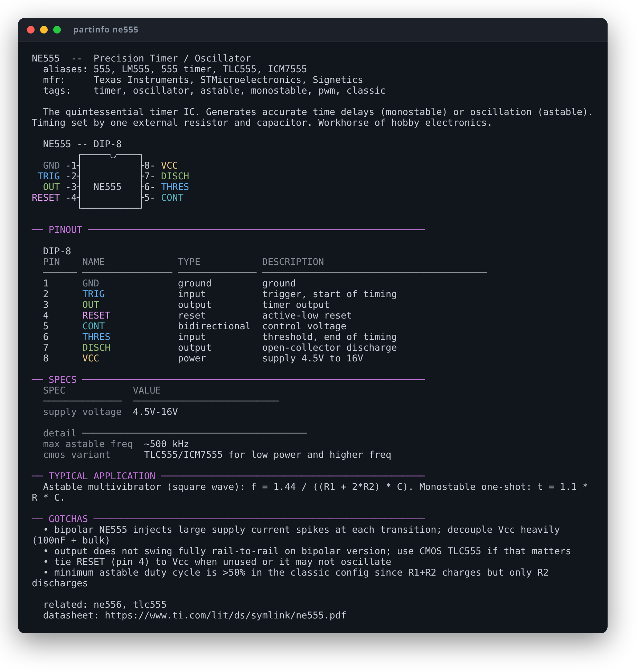Click 'timer output' description
Image resolution: width=638 pixels, height=672 pixels.
click(x=295, y=305)
